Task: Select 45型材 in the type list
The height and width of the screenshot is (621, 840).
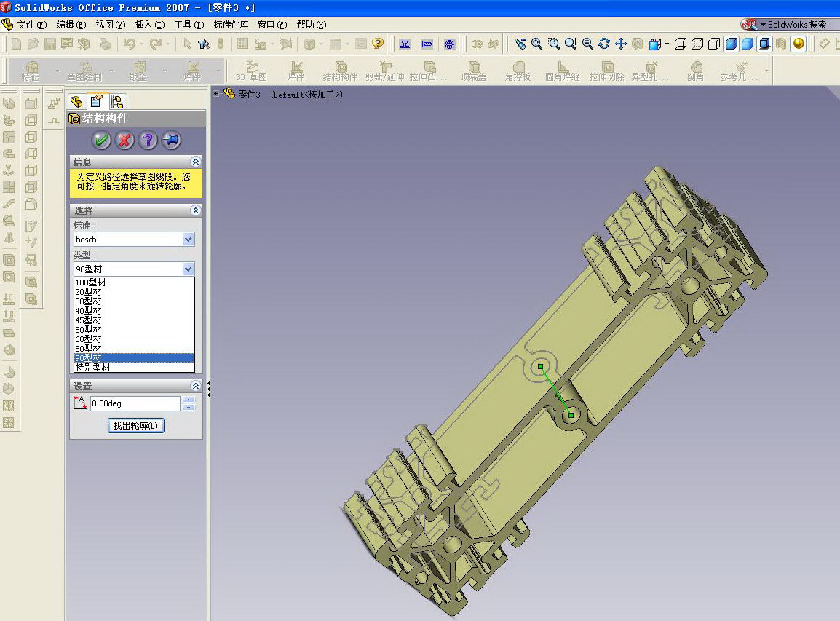Action: (89, 320)
